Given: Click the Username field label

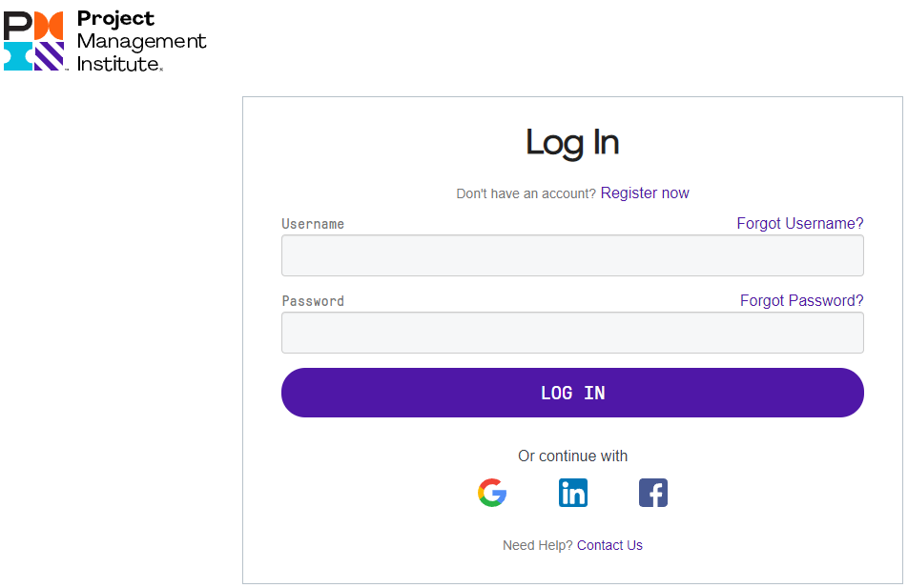Looking at the screenshot, I should [313, 224].
